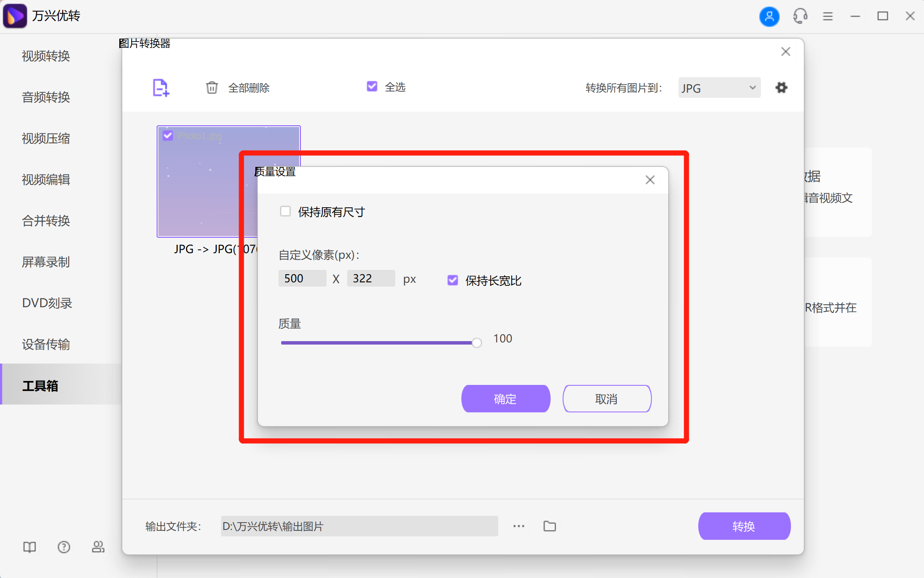924x578 pixels.
Task: Disable the 保持长宽比 checkbox
Action: tap(452, 280)
